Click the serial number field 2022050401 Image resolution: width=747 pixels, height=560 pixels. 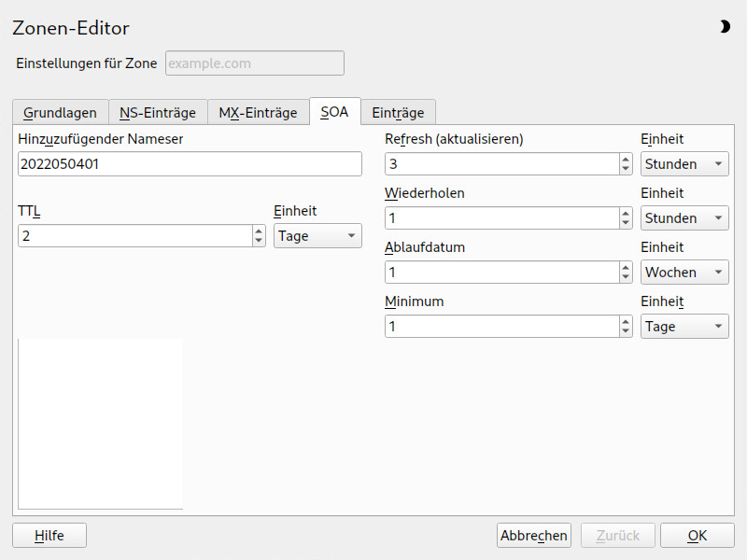[190, 164]
